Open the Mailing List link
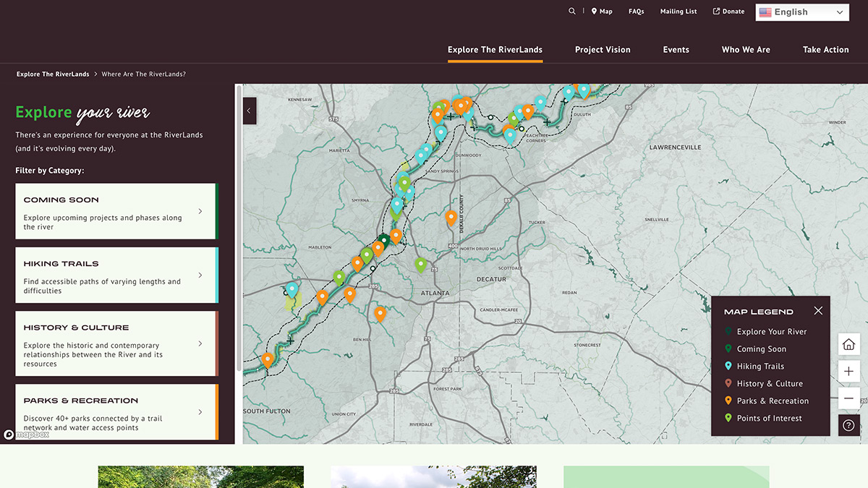868x488 pixels. (x=678, y=12)
